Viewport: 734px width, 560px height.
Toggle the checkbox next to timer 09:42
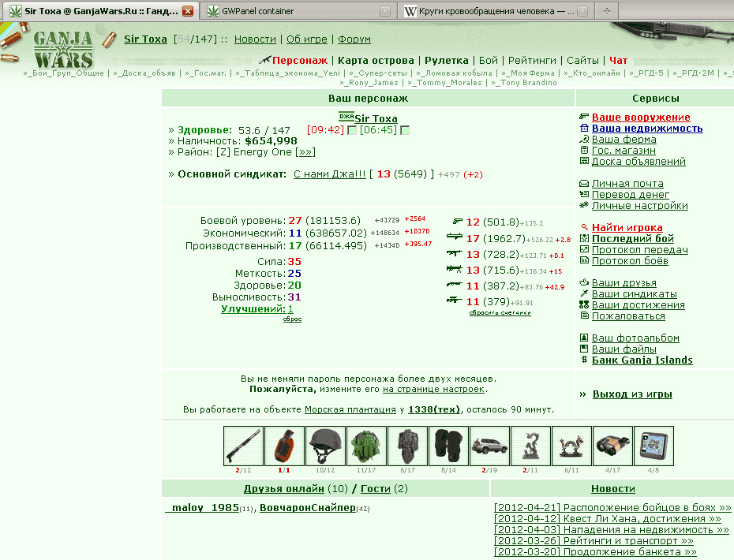(352, 130)
